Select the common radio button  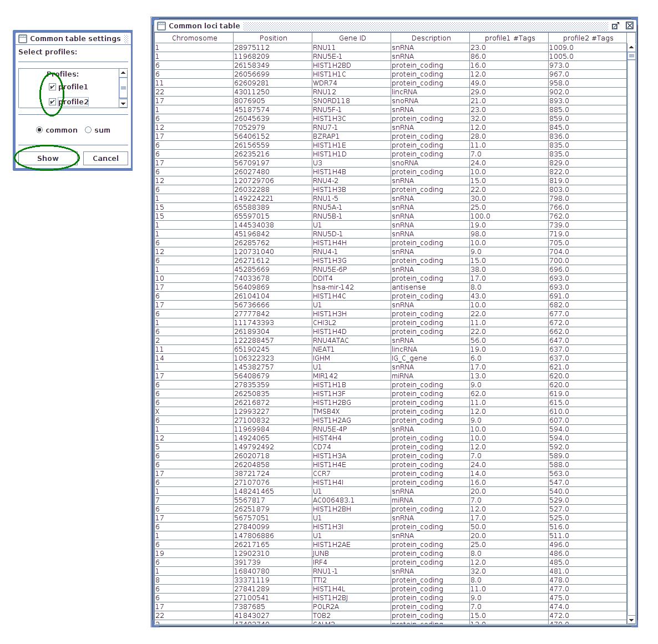point(39,130)
